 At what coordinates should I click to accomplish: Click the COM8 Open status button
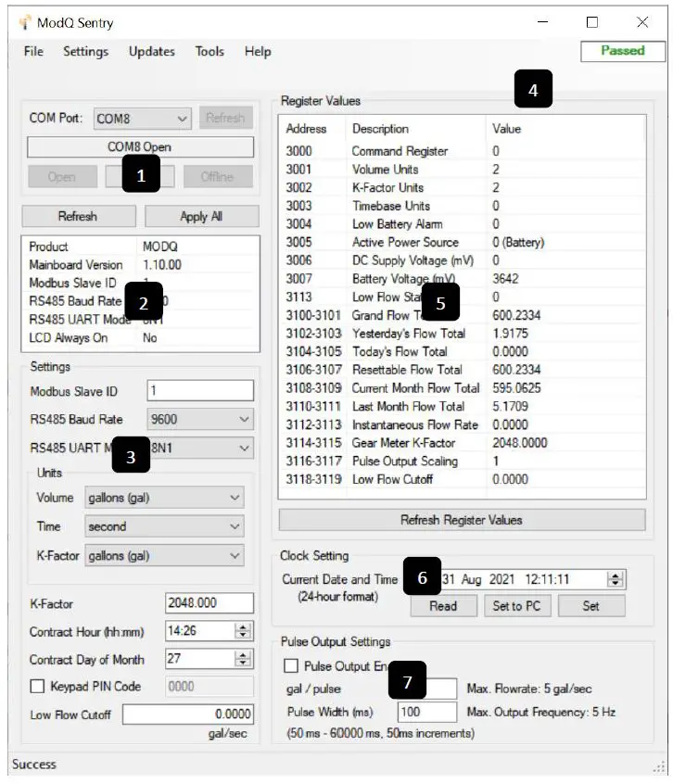(140, 147)
